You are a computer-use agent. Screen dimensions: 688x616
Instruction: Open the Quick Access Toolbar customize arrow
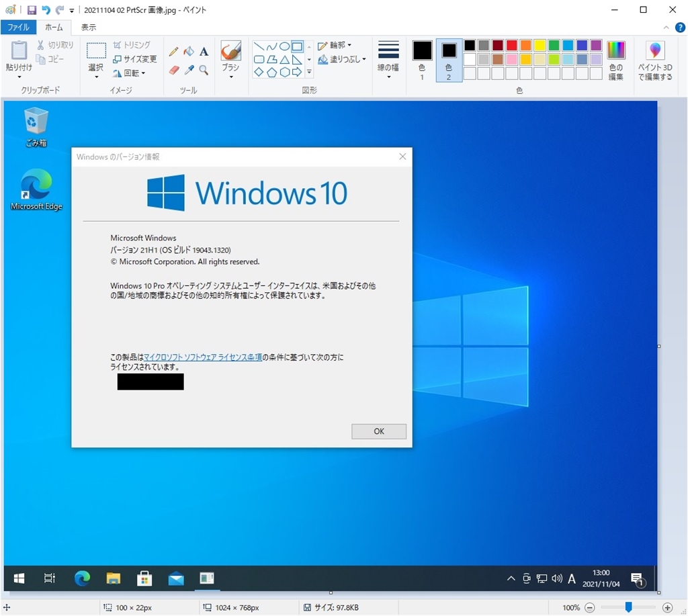click(71, 10)
